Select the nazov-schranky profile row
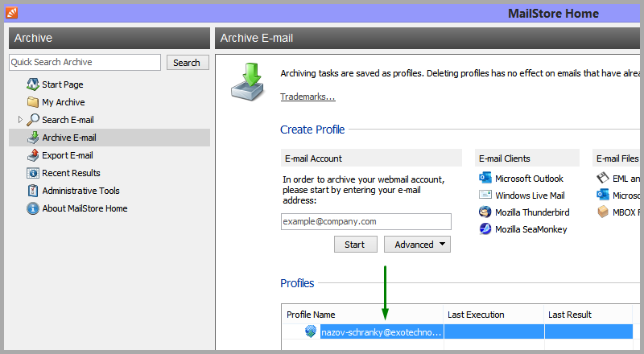 [381, 332]
